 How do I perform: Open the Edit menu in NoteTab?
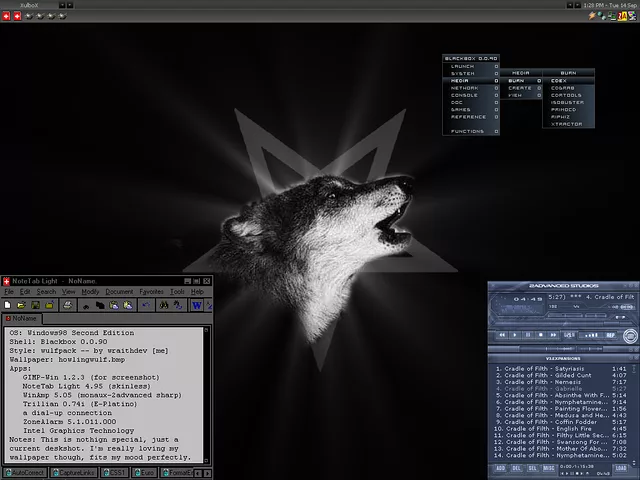[25, 291]
